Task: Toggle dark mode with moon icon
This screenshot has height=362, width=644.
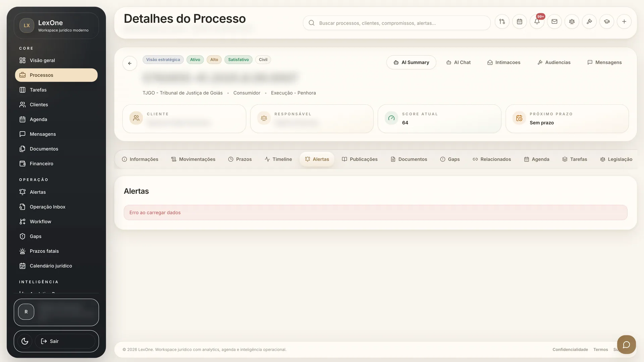Action: pyautogui.click(x=25, y=341)
